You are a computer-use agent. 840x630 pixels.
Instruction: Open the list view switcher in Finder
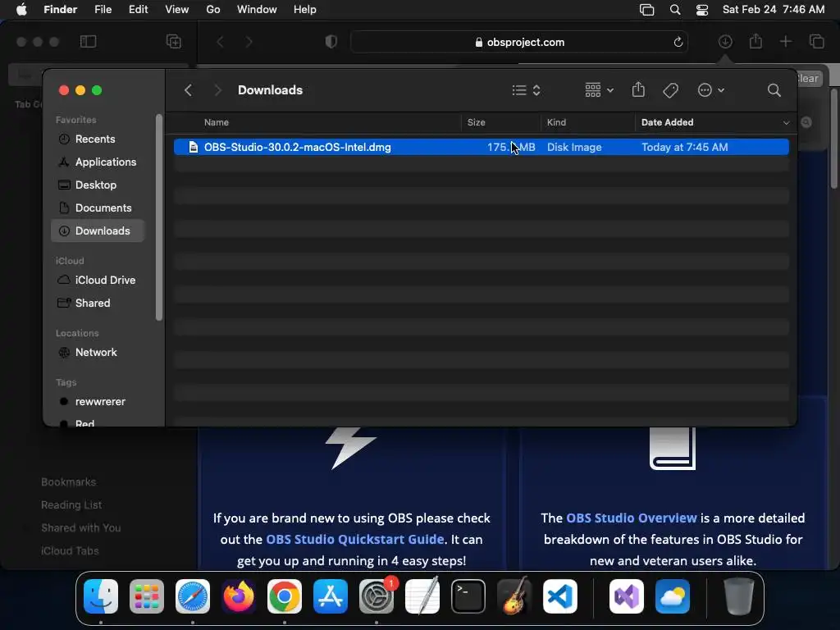(526, 90)
